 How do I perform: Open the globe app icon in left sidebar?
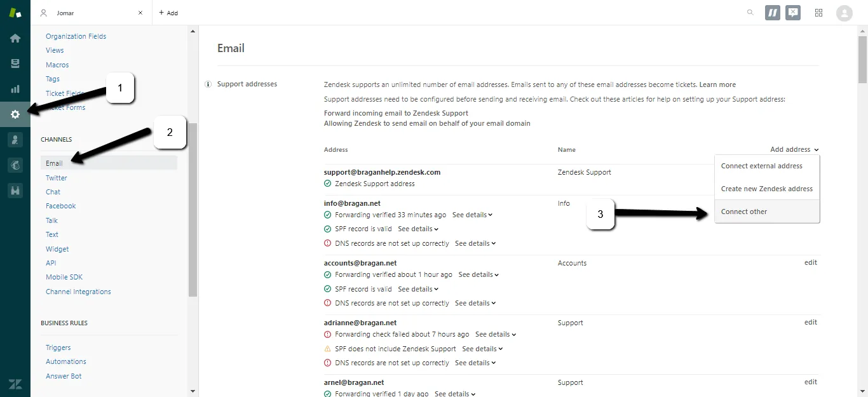point(15,165)
